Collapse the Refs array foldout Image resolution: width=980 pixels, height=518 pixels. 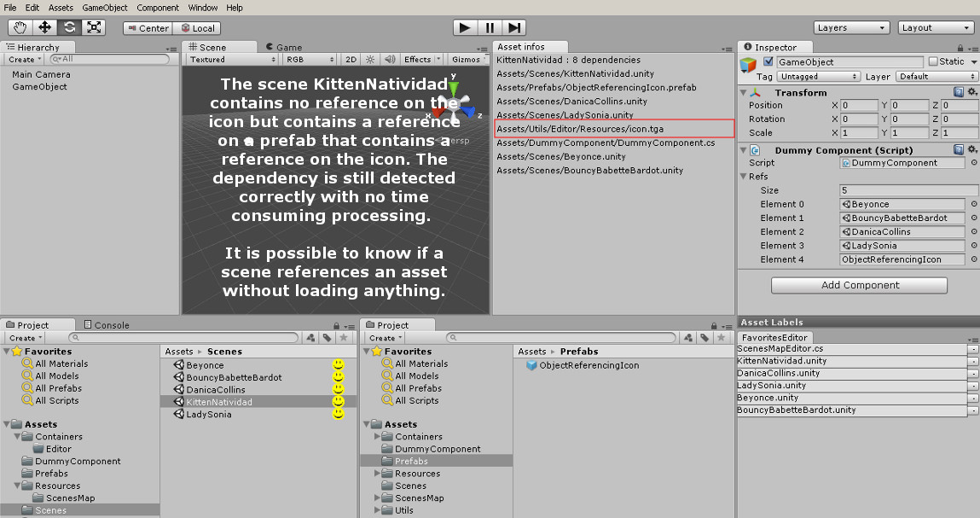744,177
